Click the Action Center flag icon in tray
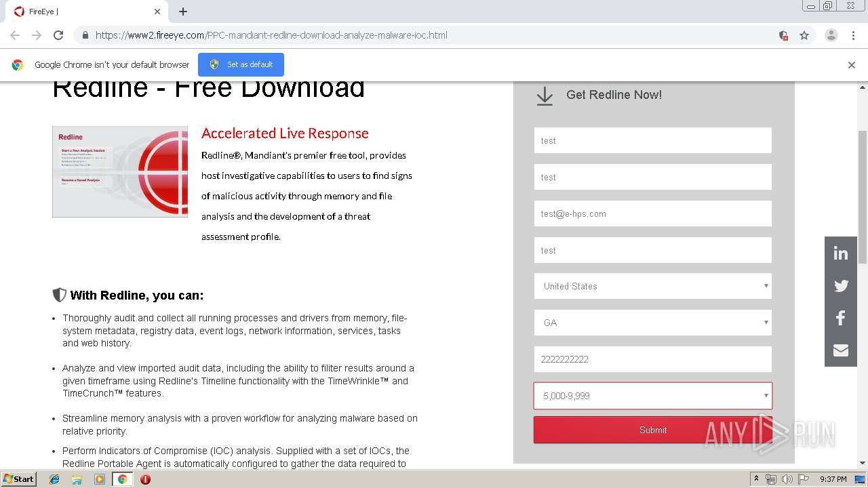Viewport: 868px width, 488px height. point(804,479)
